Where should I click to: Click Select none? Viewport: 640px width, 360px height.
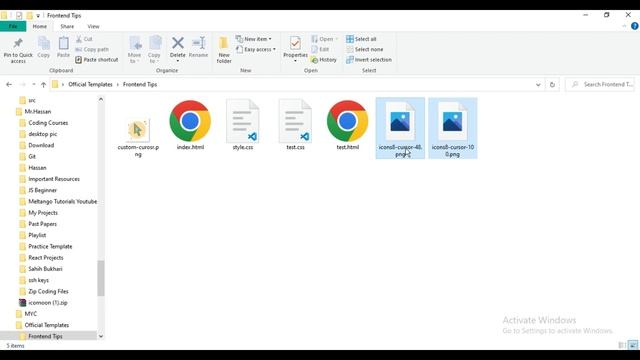click(x=364, y=49)
